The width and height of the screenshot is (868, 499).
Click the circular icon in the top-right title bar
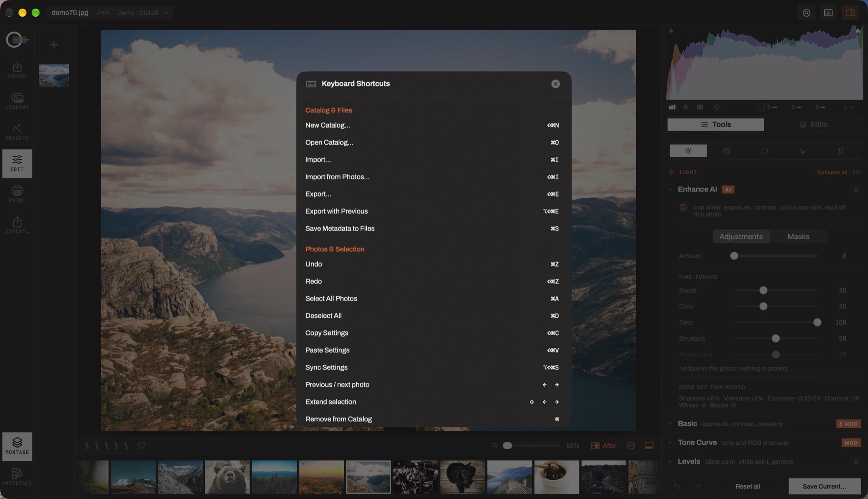pyautogui.click(x=806, y=13)
